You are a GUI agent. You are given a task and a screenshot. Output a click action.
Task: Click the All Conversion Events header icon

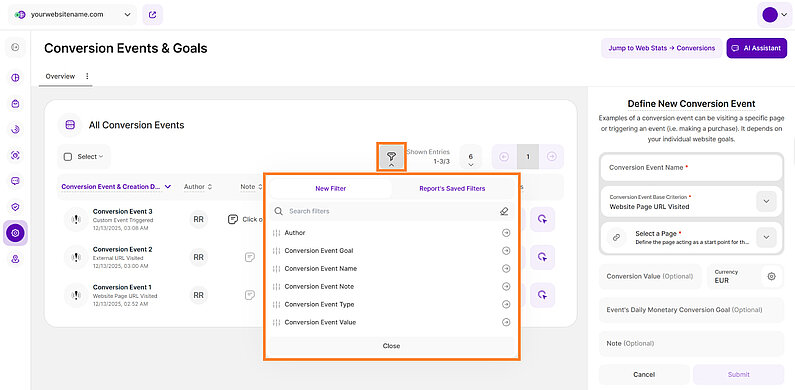(70, 125)
